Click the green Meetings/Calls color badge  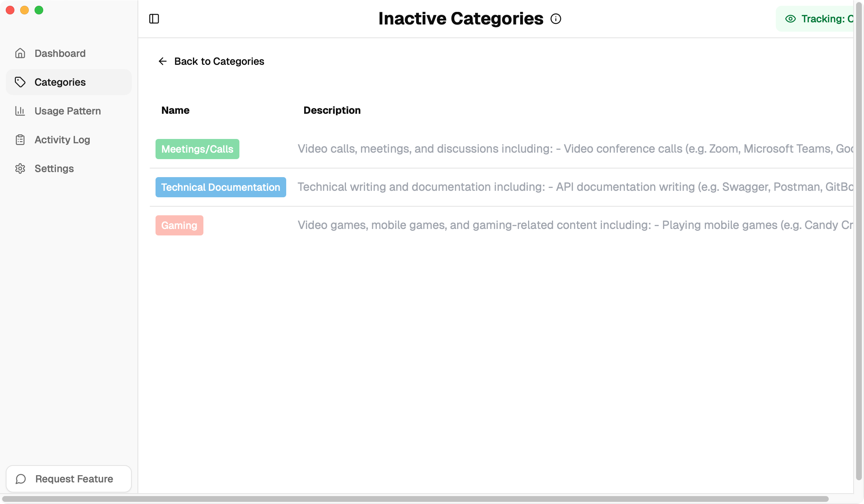point(197,149)
